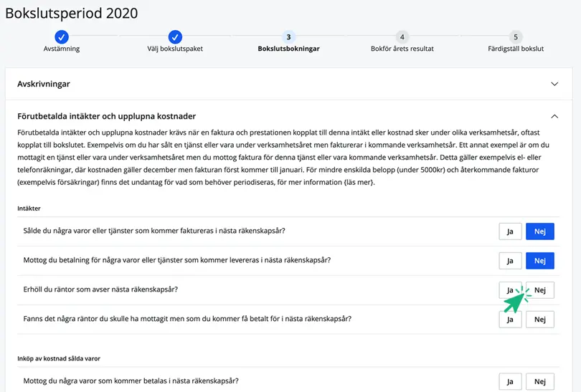This screenshot has width=581, height=392.
Task: Click the Avstämning completed step checkmark
Action: tap(62, 37)
